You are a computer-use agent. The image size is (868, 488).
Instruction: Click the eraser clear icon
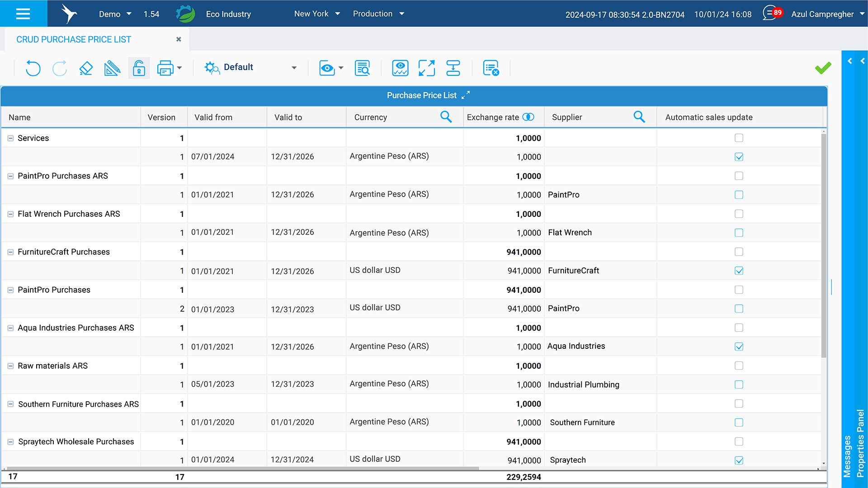pyautogui.click(x=85, y=68)
